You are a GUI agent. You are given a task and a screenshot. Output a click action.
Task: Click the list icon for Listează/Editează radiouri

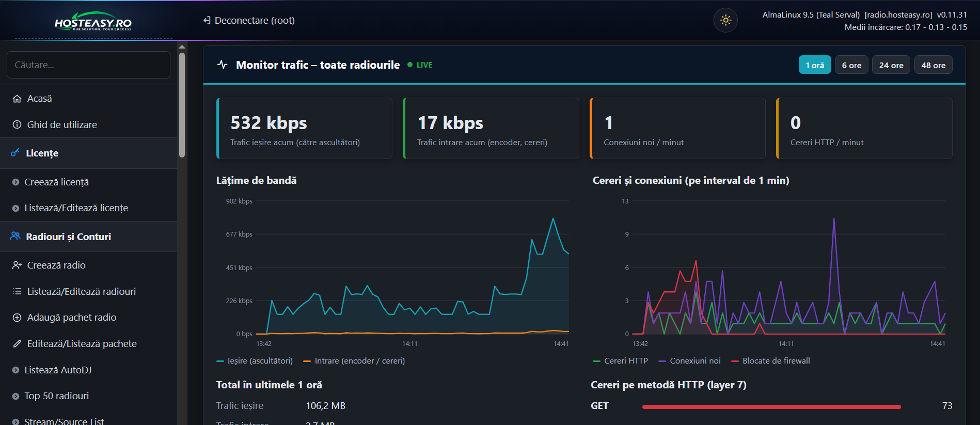coord(17,291)
